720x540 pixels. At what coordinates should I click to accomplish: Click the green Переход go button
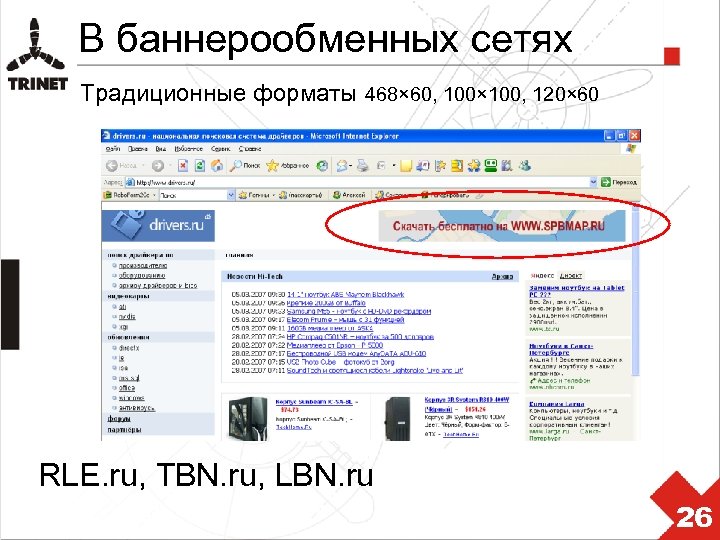click(x=619, y=182)
